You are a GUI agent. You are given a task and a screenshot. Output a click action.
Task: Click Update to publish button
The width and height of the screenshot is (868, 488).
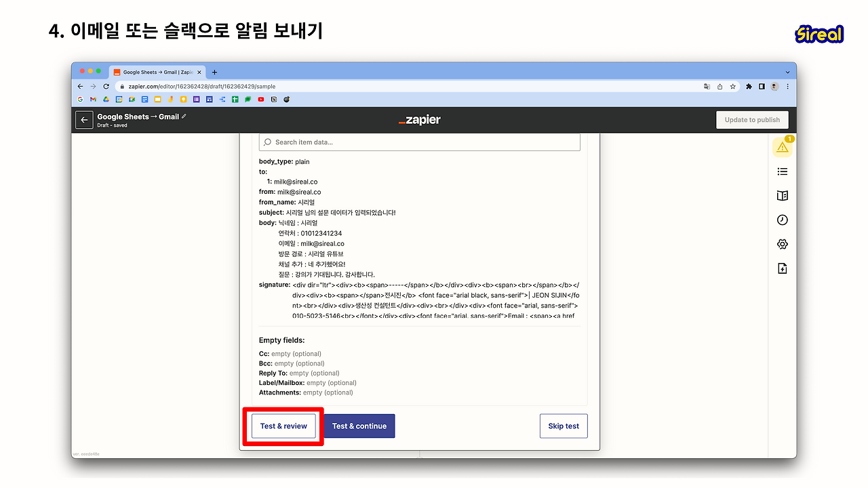pos(752,120)
